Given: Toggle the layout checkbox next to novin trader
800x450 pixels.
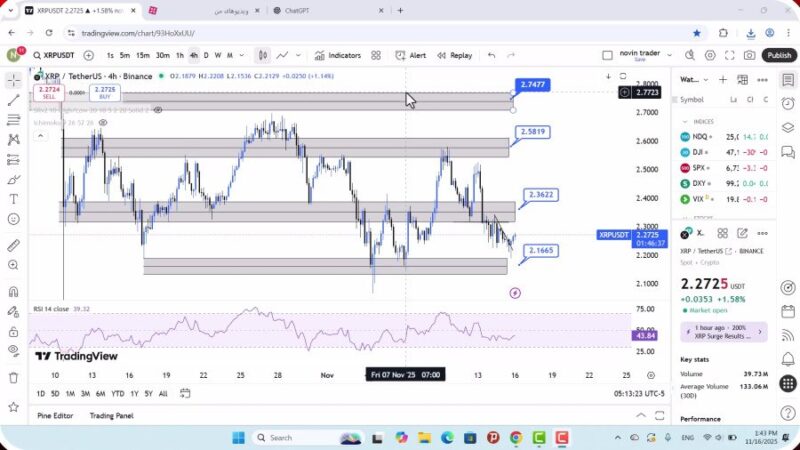Looking at the screenshot, I should pyautogui.click(x=607, y=56).
